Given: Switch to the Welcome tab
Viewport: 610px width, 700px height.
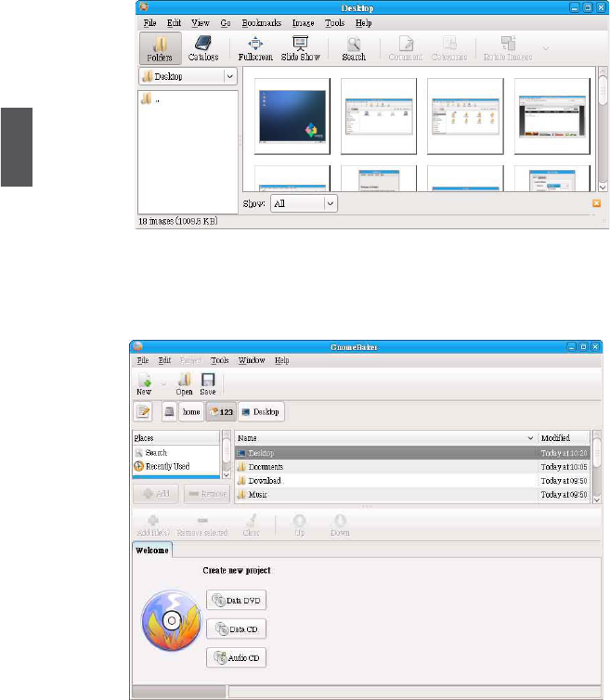Looking at the screenshot, I should 152,551.
